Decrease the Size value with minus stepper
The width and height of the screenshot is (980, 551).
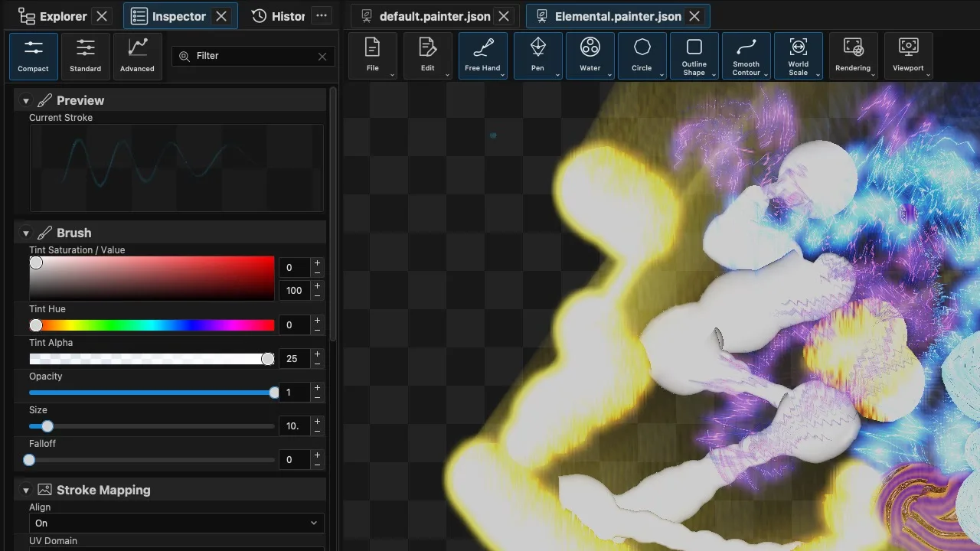click(317, 431)
